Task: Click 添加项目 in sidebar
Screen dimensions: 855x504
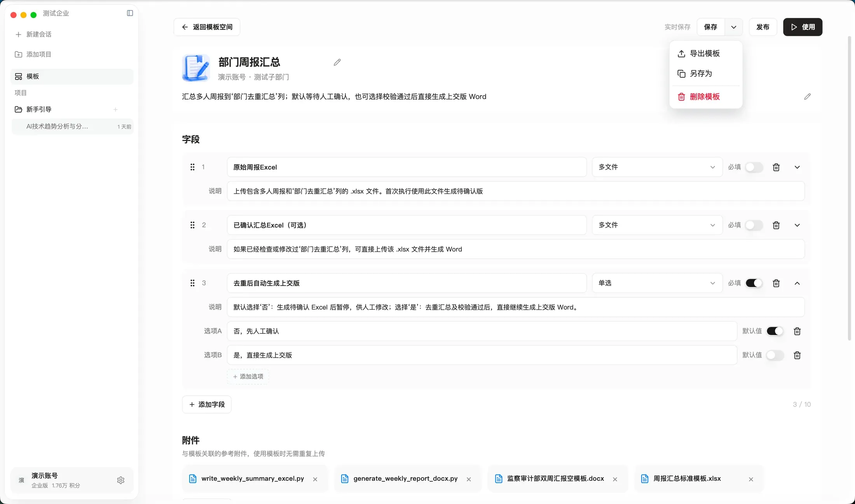Action: tap(33, 54)
